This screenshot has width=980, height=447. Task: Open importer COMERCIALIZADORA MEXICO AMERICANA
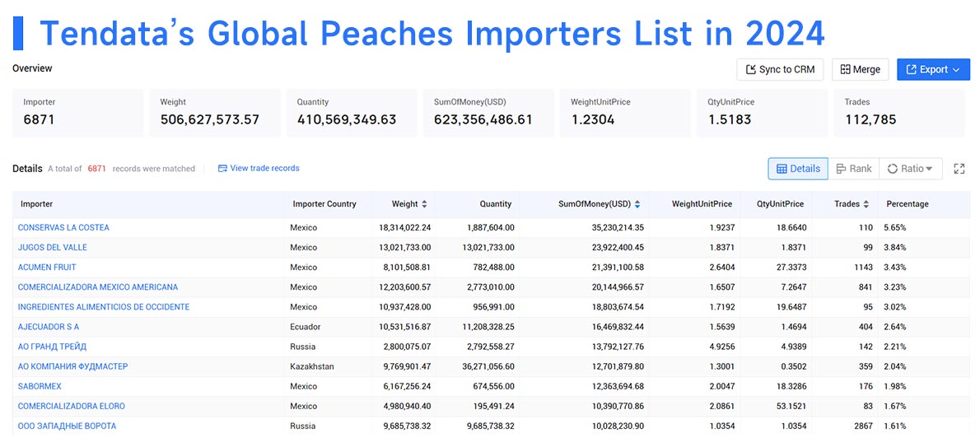[x=98, y=287]
